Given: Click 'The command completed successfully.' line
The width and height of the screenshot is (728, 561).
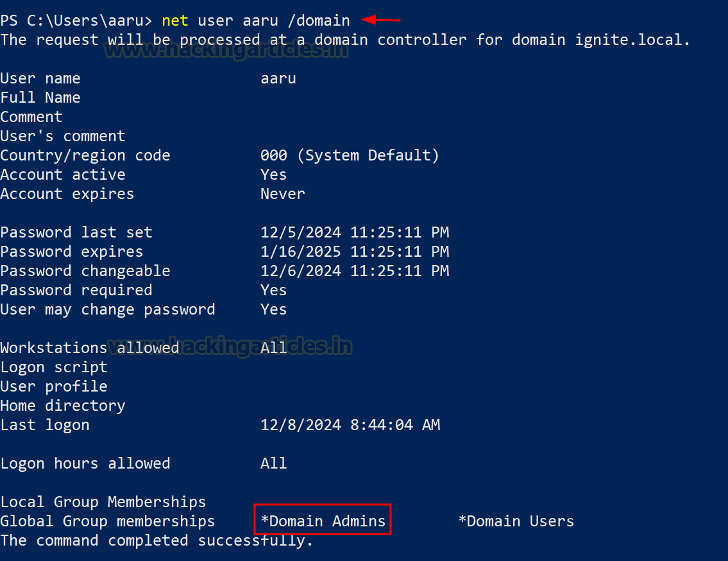Looking at the screenshot, I should coord(157,541).
